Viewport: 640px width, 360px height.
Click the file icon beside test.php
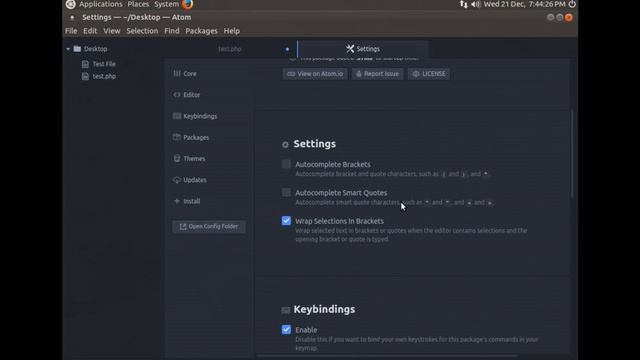pyautogui.click(x=85, y=76)
